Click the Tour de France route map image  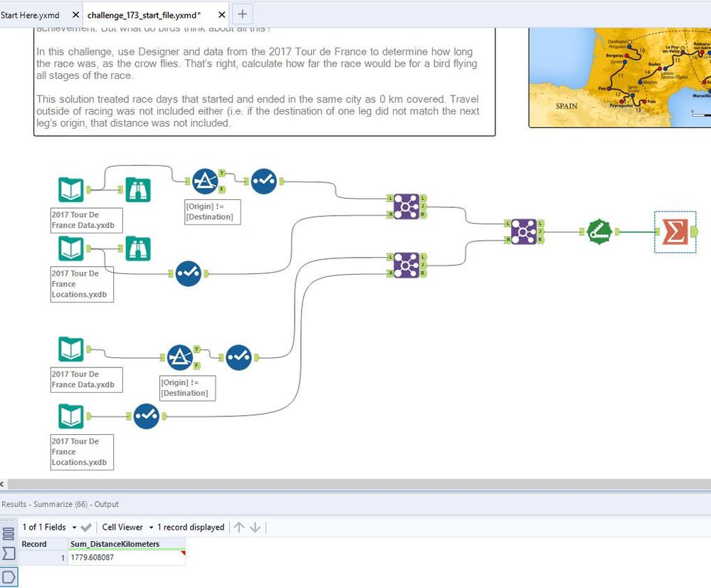click(x=620, y=77)
